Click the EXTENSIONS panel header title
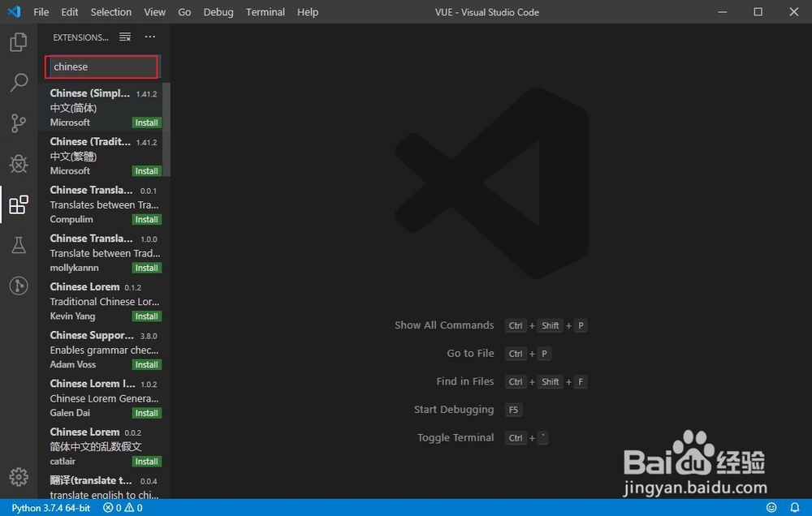This screenshot has height=516, width=812. pos(80,37)
